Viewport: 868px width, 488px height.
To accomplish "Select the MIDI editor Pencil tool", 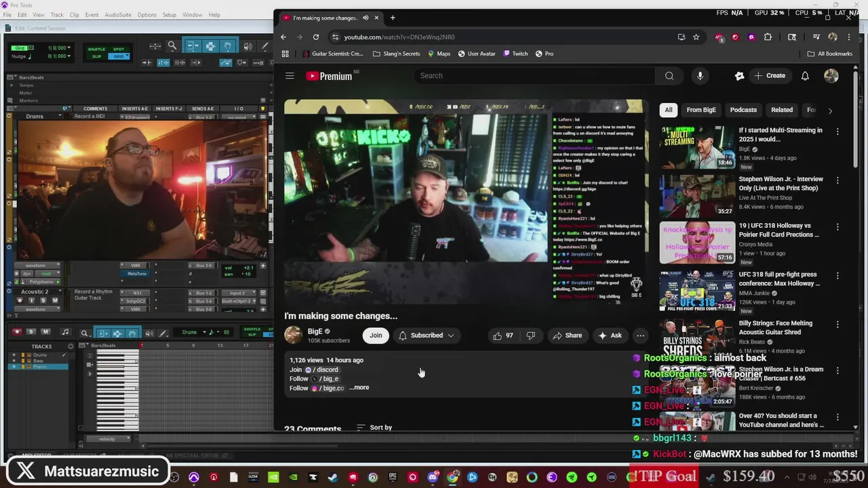I will (x=163, y=333).
